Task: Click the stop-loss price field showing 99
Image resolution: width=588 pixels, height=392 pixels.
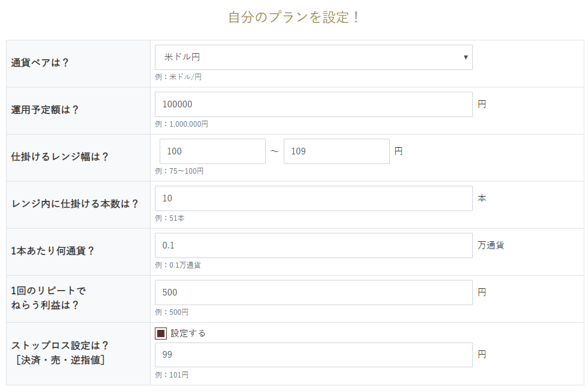Action: click(x=313, y=355)
